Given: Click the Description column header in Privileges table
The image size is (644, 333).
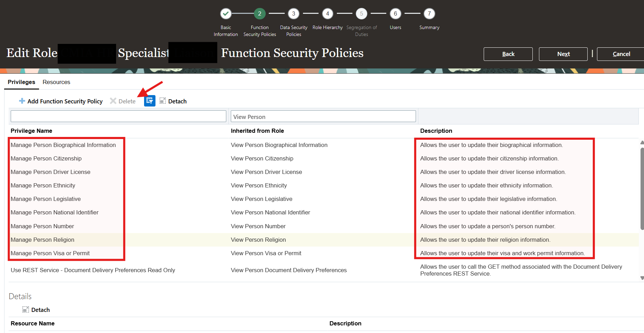Looking at the screenshot, I should [x=436, y=131].
